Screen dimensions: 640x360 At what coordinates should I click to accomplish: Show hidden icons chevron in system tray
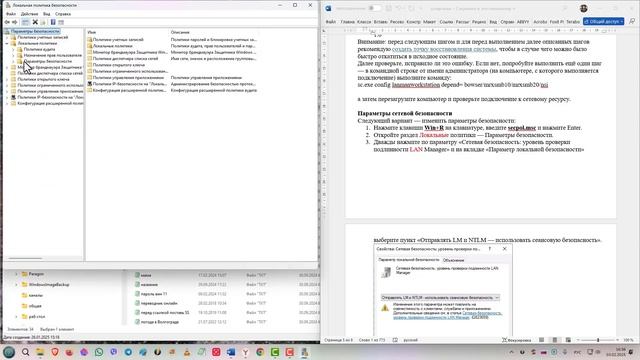click(x=511, y=352)
